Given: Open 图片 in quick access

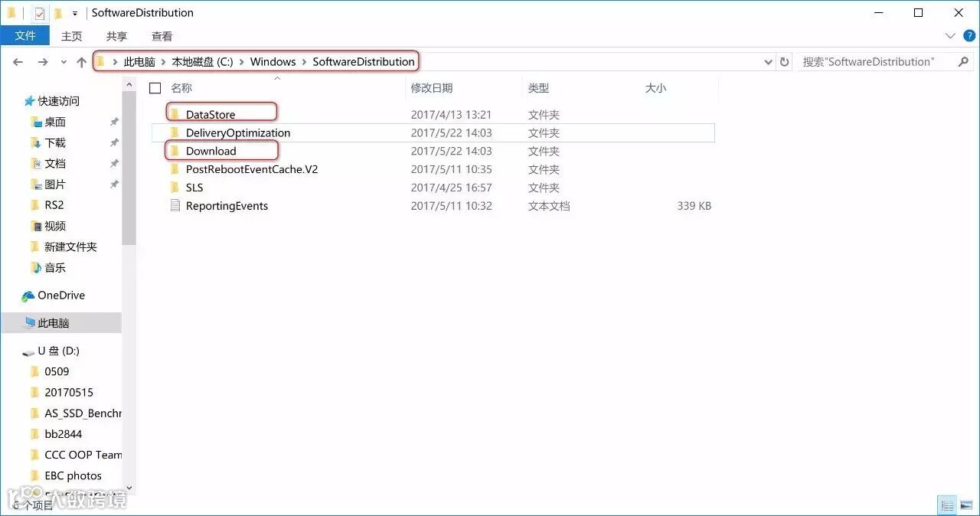Looking at the screenshot, I should point(55,185).
